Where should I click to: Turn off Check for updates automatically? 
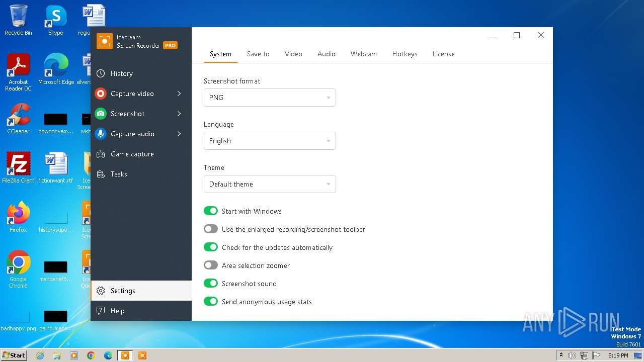point(211,247)
